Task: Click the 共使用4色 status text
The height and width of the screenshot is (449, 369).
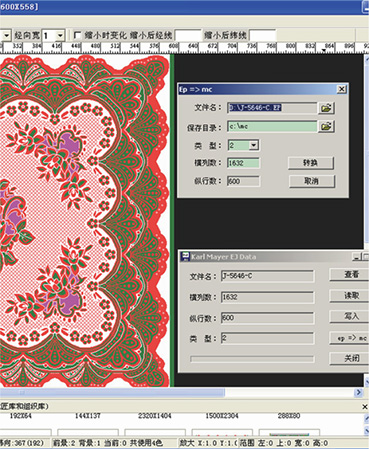Action: tap(146, 443)
